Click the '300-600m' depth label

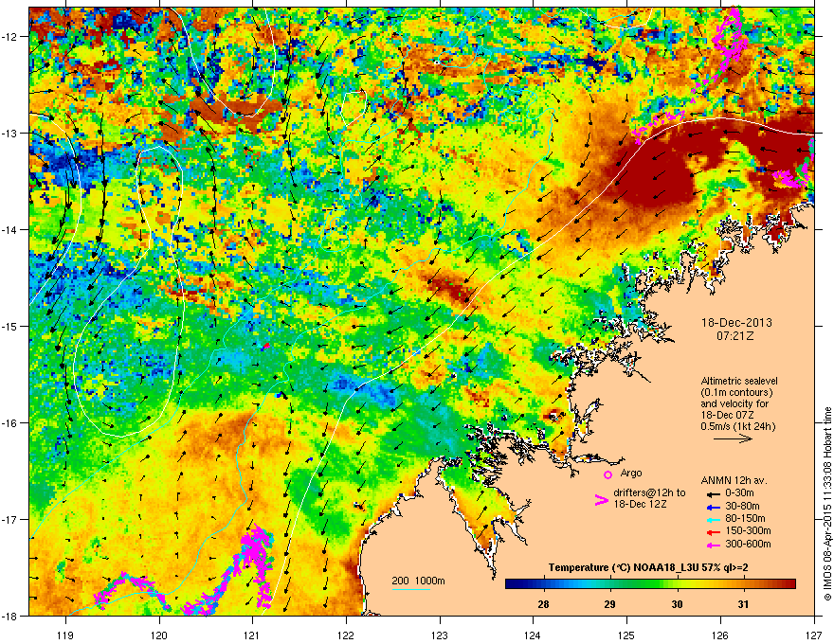click(749, 545)
